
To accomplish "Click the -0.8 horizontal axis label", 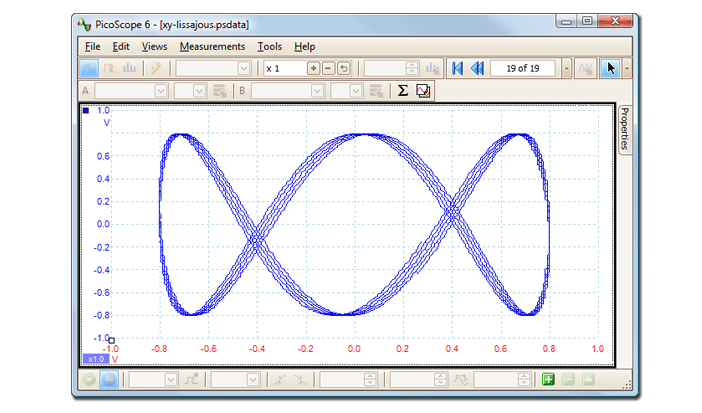I will 159,349.
